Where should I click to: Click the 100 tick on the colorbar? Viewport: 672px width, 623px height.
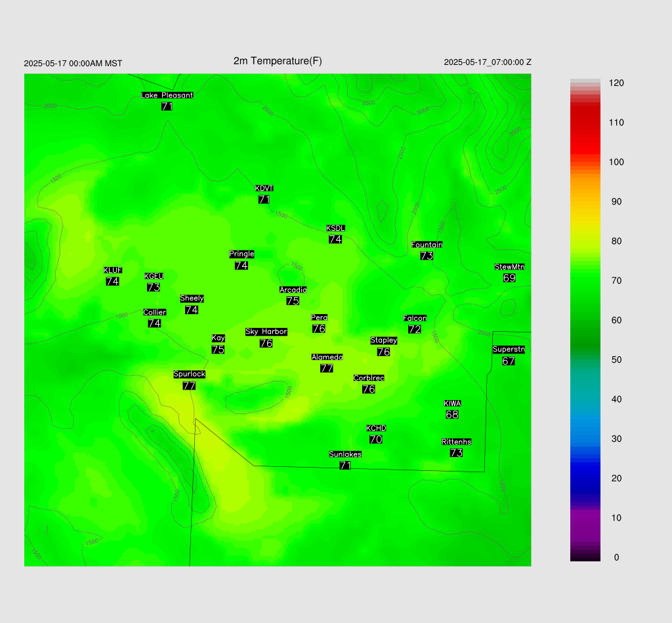(616, 162)
